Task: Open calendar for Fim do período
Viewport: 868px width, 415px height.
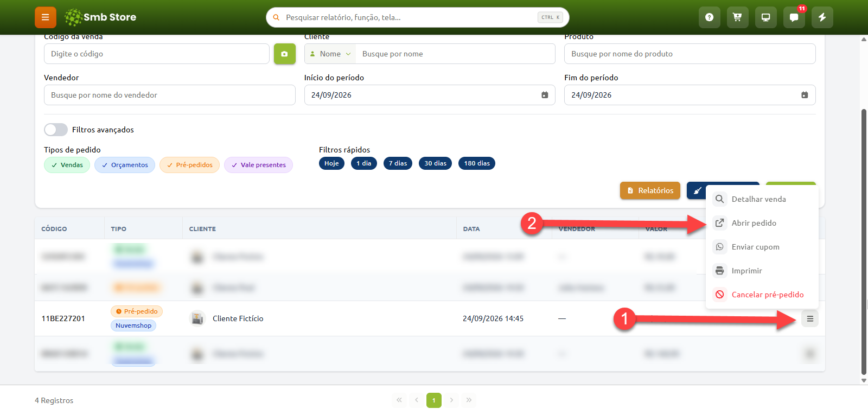Action: coord(805,95)
